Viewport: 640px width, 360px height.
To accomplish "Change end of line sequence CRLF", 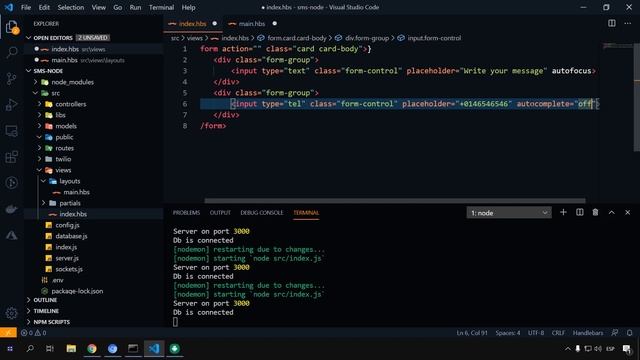I will 558,333.
